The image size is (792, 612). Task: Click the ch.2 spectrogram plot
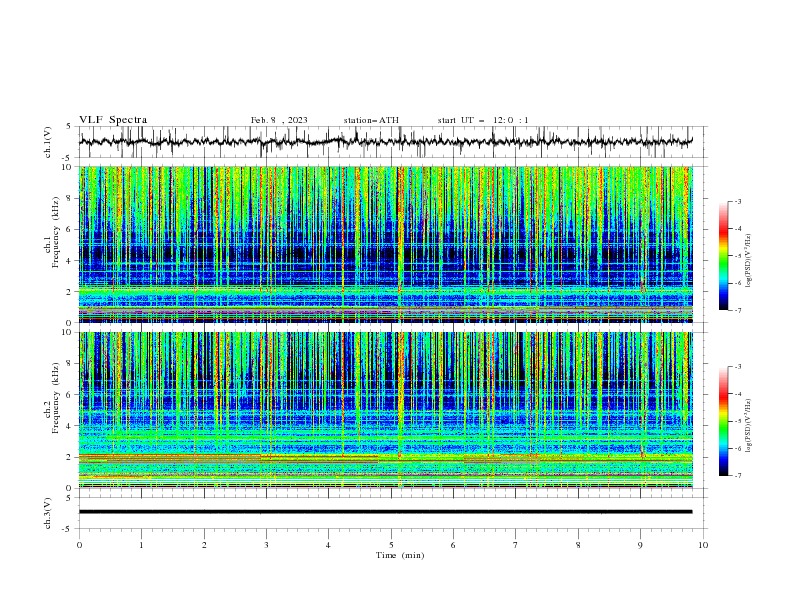[385, 410]
